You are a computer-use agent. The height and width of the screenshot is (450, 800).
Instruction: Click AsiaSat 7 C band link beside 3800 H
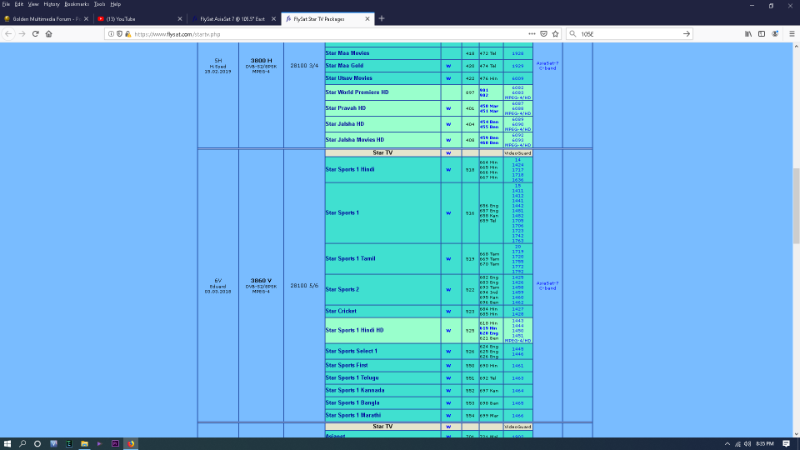[x=547, y=66]
